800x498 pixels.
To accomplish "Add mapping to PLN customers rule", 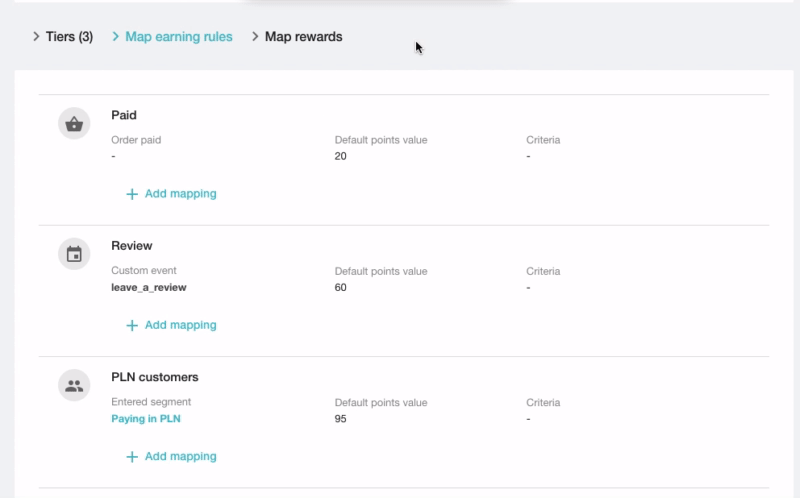I will (181, 457).
